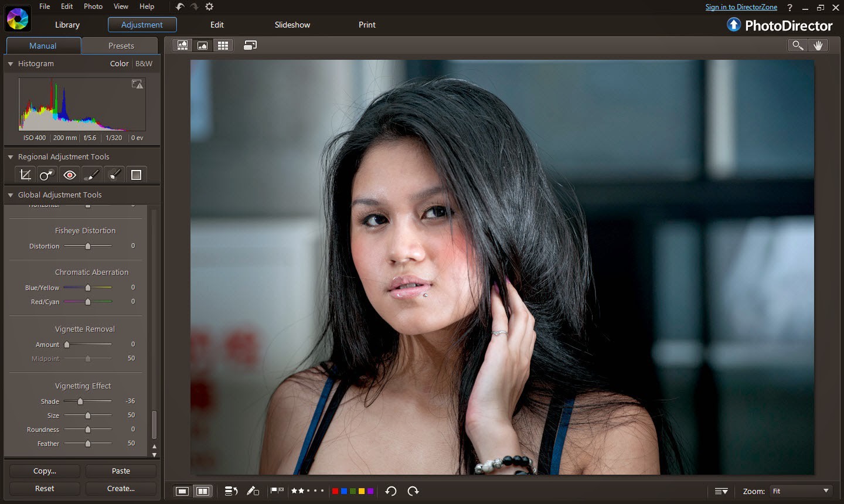Switch to viewer and browser mode icon
844x504 pixels.
183,45
